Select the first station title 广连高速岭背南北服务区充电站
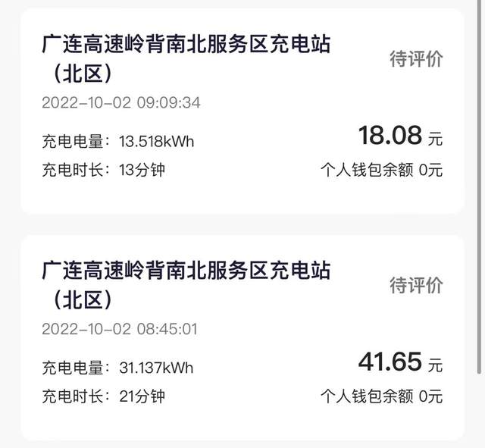The image size is (485, 448). [x=186, y=44]
